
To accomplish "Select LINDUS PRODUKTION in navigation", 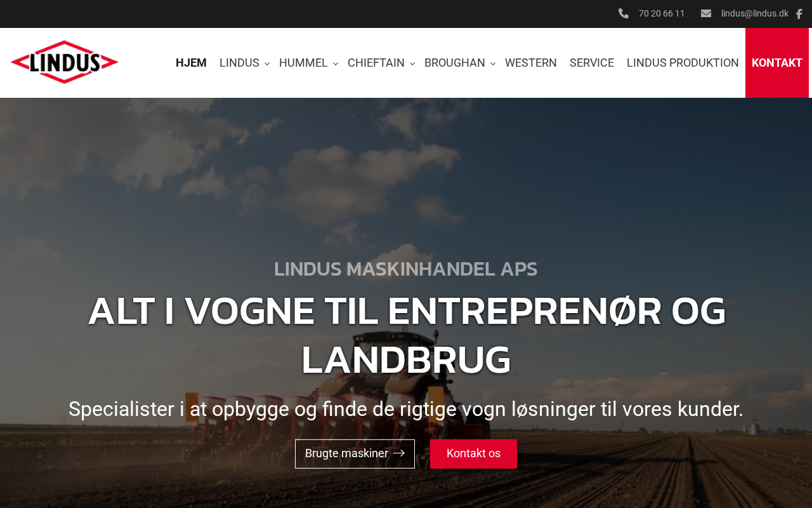I will click(x=683, y=63).
